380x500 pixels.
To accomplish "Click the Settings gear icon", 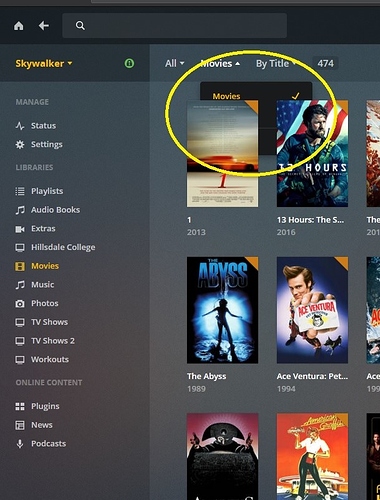I will click(20, 144).
